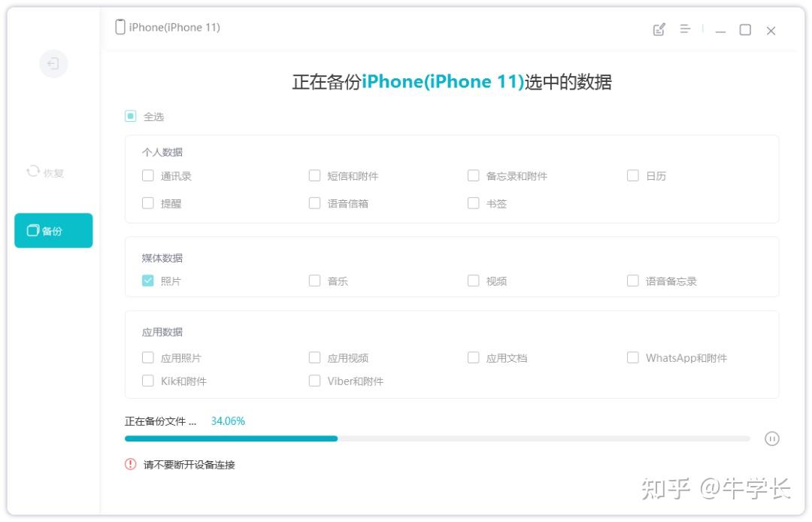The width and height of the screenshot is (812, 522).
Task: Click the iPhone(iPhone 11) device label
Action: tap(174, 27)
